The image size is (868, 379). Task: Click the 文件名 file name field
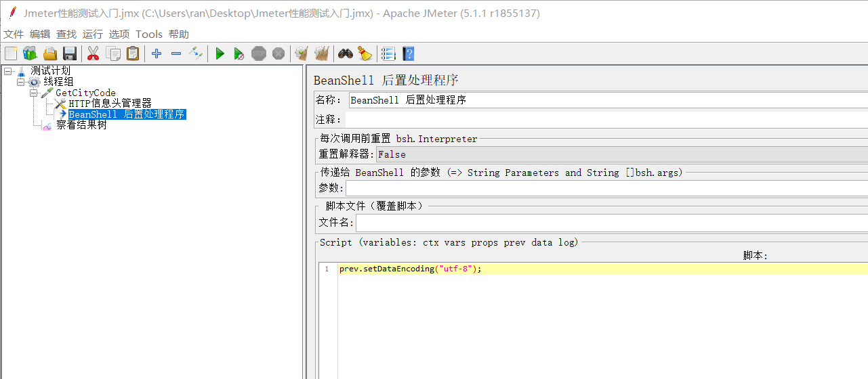click(x=612, y=223)
